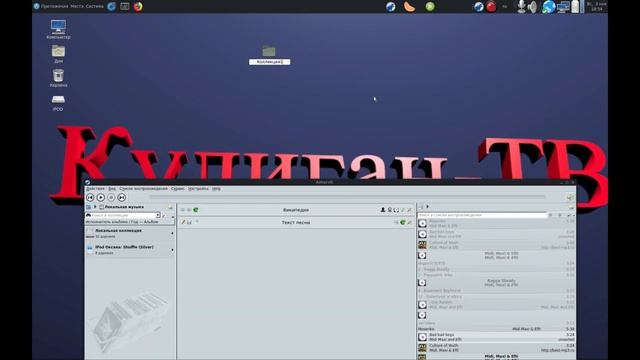This screenshot has width=640, height=360.
Task: Click the Исполнитель альбома / Год — Альбом sort bar
Action: tap(129, 222)
